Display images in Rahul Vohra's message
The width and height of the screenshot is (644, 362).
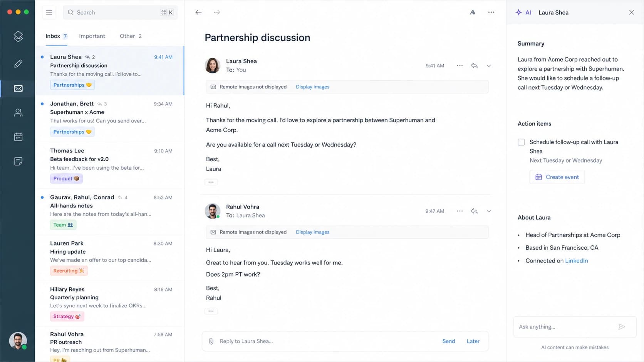[312, 232]
